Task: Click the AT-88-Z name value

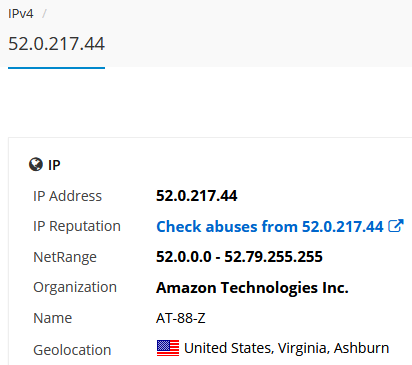Action: (181, 318)
